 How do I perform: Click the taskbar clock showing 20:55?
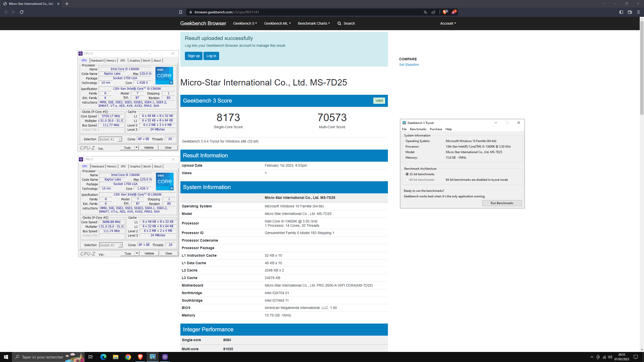point(622,357)
